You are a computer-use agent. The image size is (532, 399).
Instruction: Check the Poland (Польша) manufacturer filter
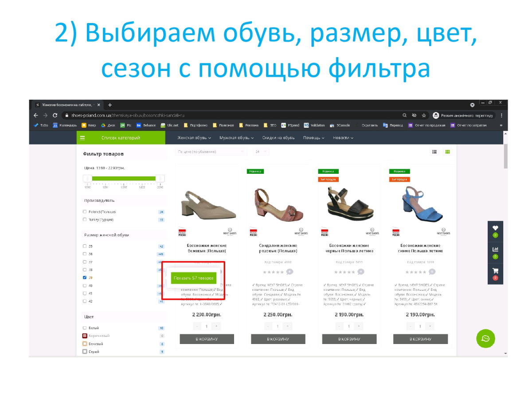click(x=85, y=211)
